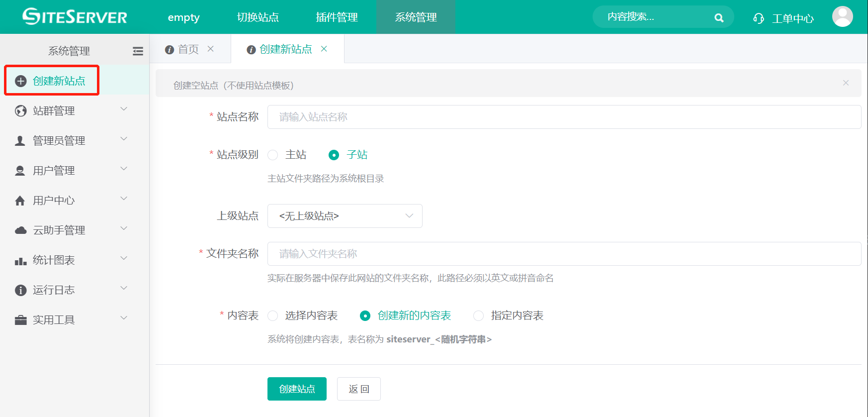Screen dimensions: 868x417
Task: Click the 工单中心 headset icon
Action: click(758, 18)
